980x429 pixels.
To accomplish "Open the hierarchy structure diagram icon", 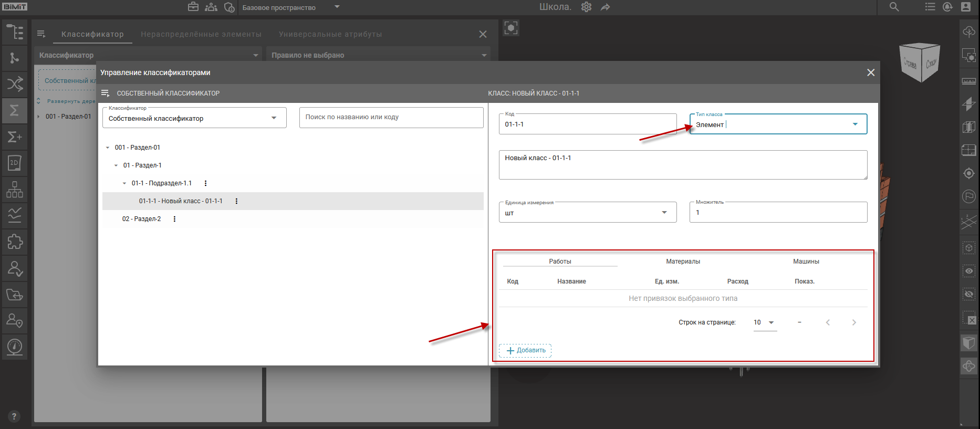I will click(x=15, y=189).
